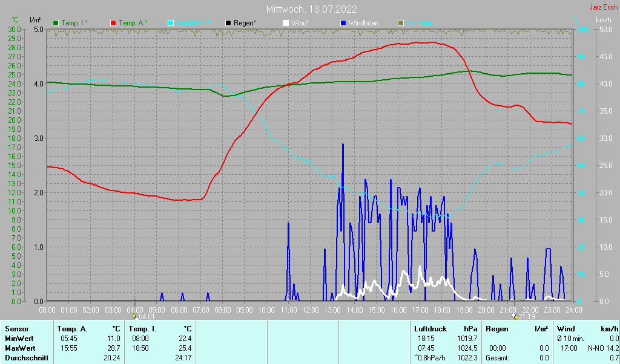Click the sunrise icon at 04:01
This screenshot has width=620, height=364.
pyautogui.click(x=134, y=316)
